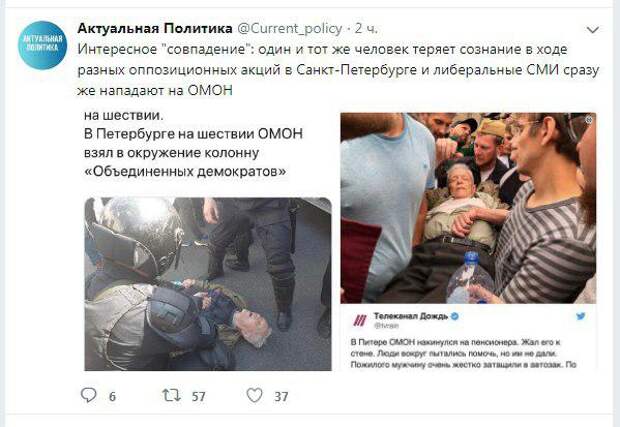This screenshot has height=427, width=620.
Task: Open the Телеканал Дождь account name
Action: (x=411, y=316)
